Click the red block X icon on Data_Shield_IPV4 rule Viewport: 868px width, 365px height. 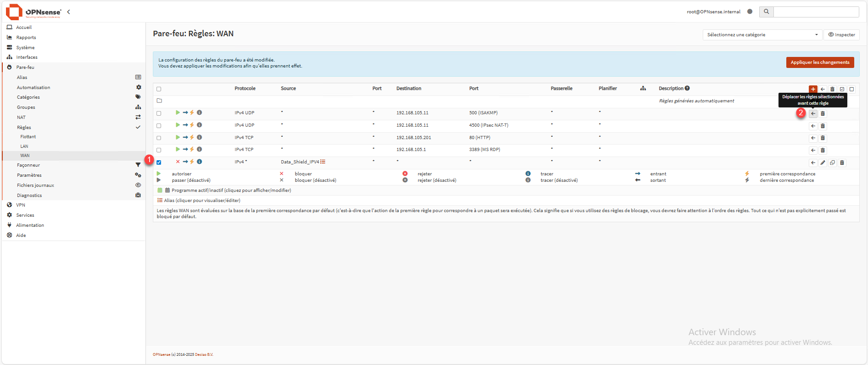(x=178, y=162)
